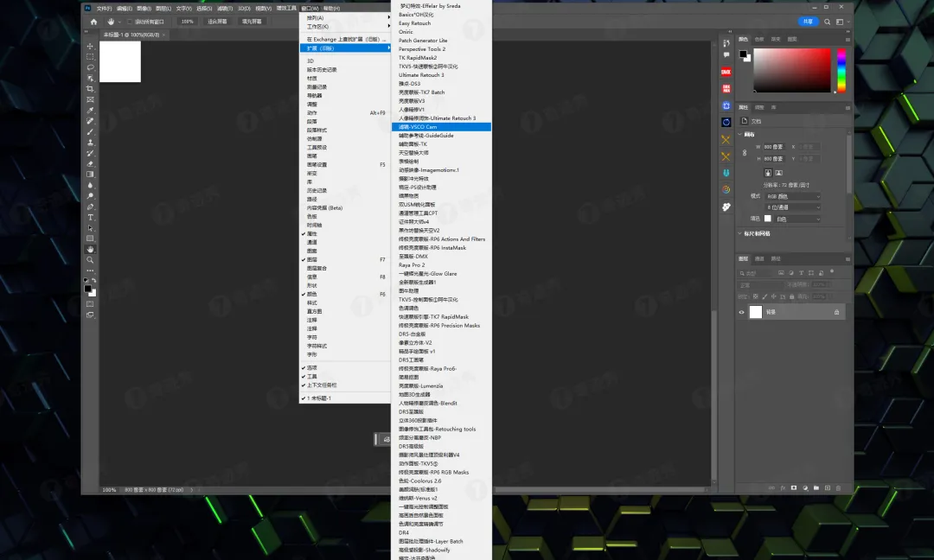
Task: Choose the Eyedropper tool
Action: coord(90,110)
